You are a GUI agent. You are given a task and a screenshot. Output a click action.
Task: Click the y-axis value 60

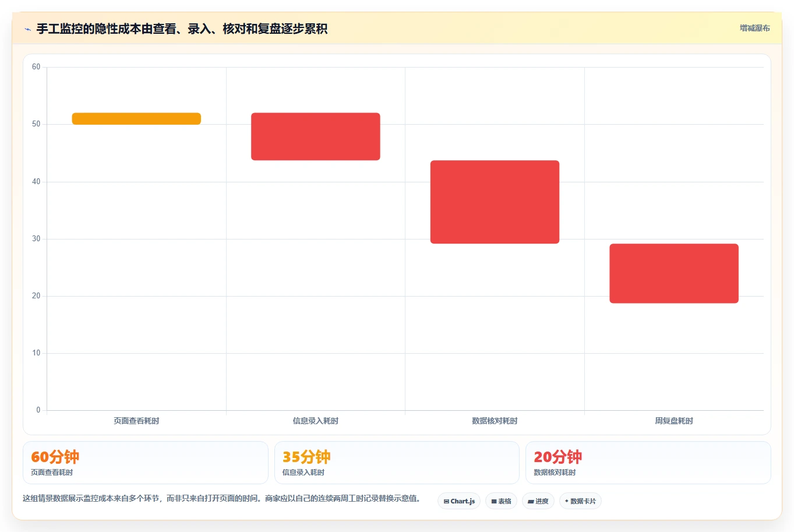[36, 67]
